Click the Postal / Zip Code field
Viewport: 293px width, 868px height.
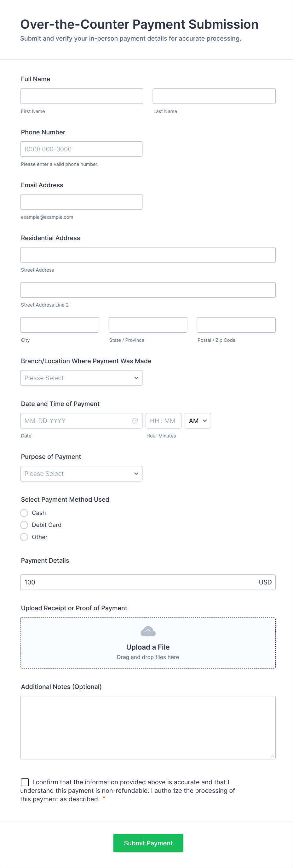click(236, 325)
